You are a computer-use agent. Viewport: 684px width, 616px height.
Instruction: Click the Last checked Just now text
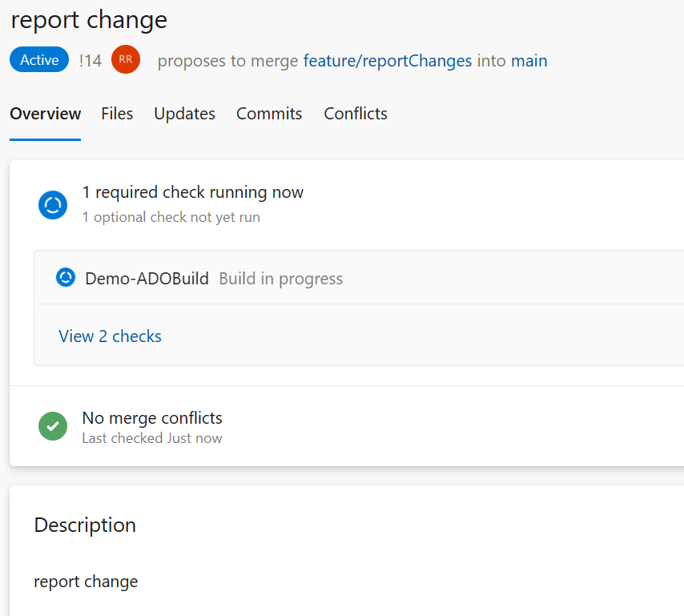point(151,438)
